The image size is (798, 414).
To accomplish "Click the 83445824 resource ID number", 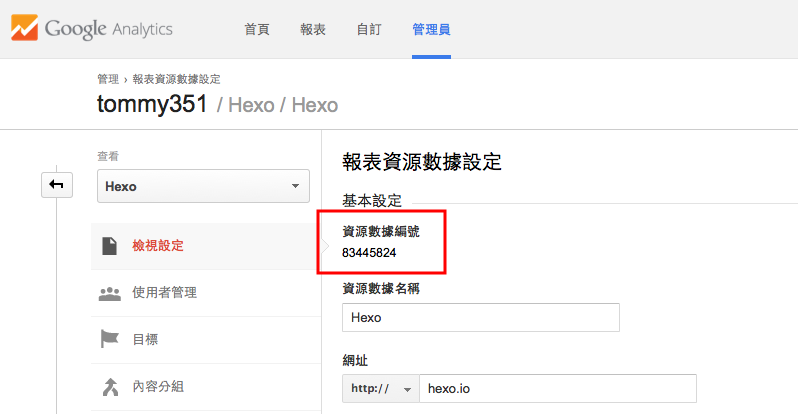I will tap(370, 252).
